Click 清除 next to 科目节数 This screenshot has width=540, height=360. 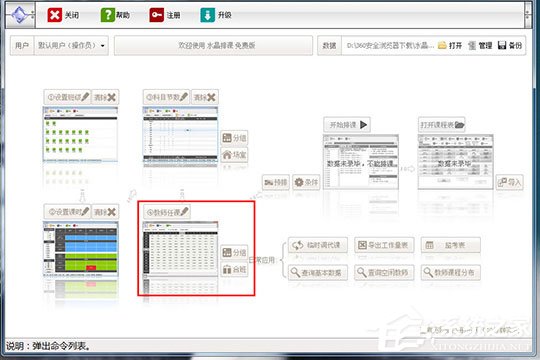(205, 97)
